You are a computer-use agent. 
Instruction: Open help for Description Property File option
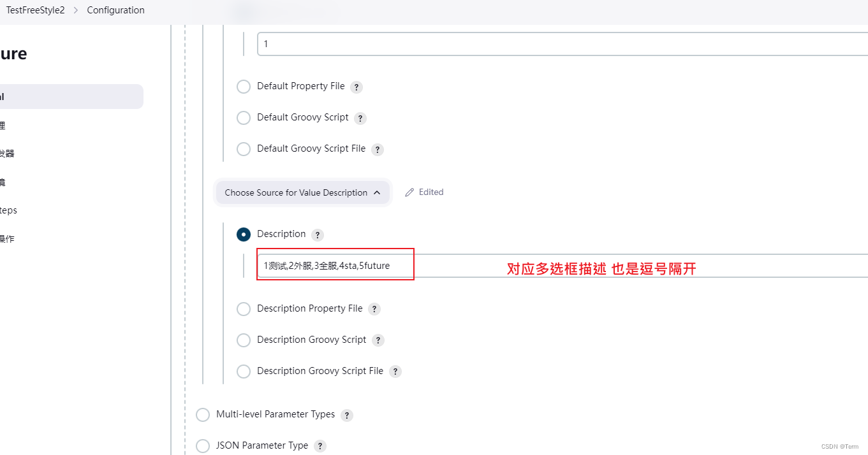(374, 308)
